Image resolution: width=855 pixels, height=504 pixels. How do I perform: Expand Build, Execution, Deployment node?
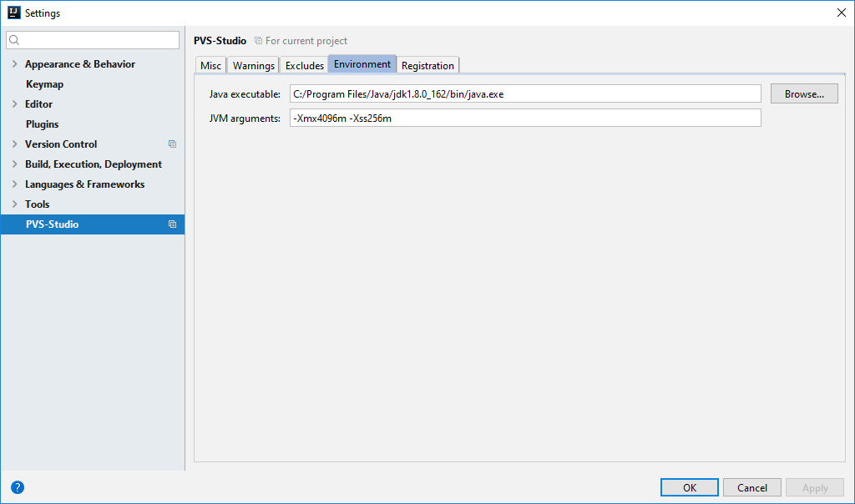(15, 164)
